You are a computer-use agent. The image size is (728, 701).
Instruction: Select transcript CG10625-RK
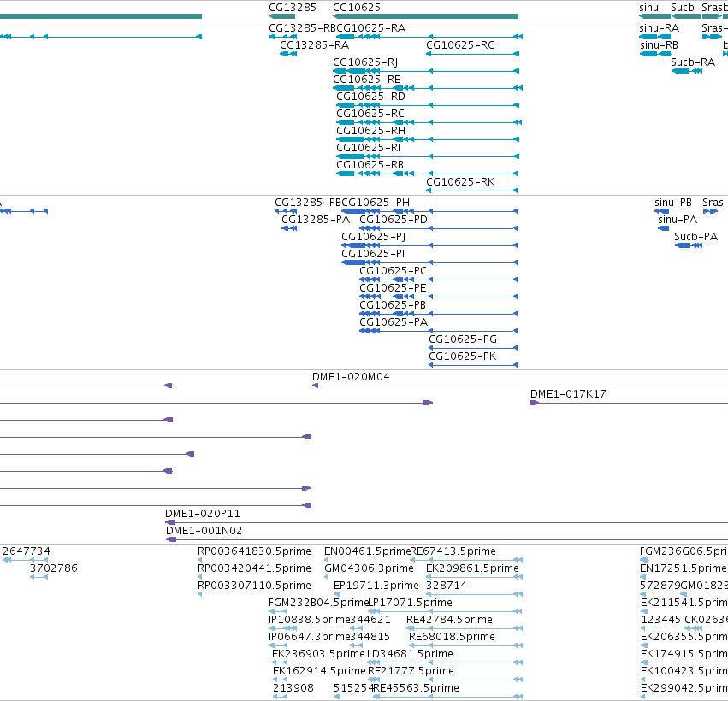[x=460, y=182]
